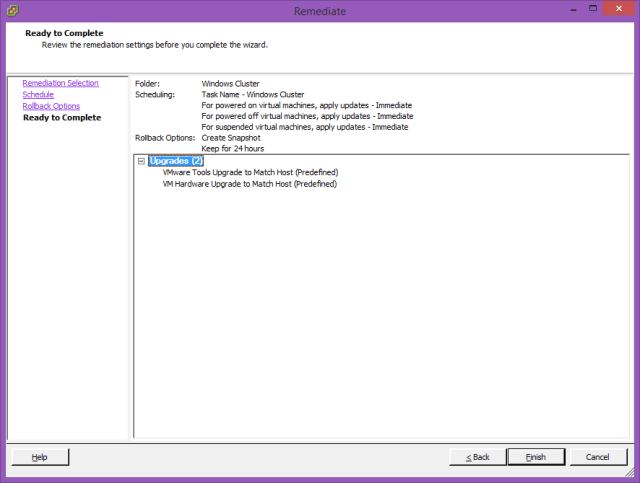Click the review remediation settings description

tap(155, 45)
